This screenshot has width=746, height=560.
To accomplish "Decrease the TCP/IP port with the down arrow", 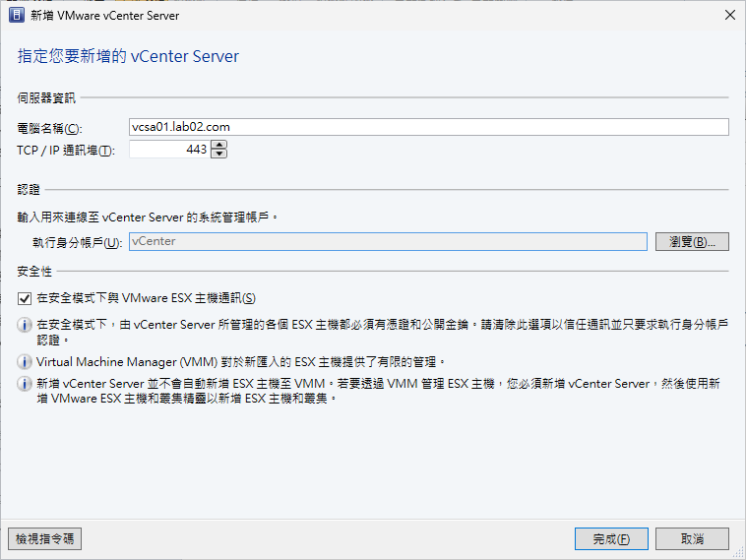I will tap(218, 154).
